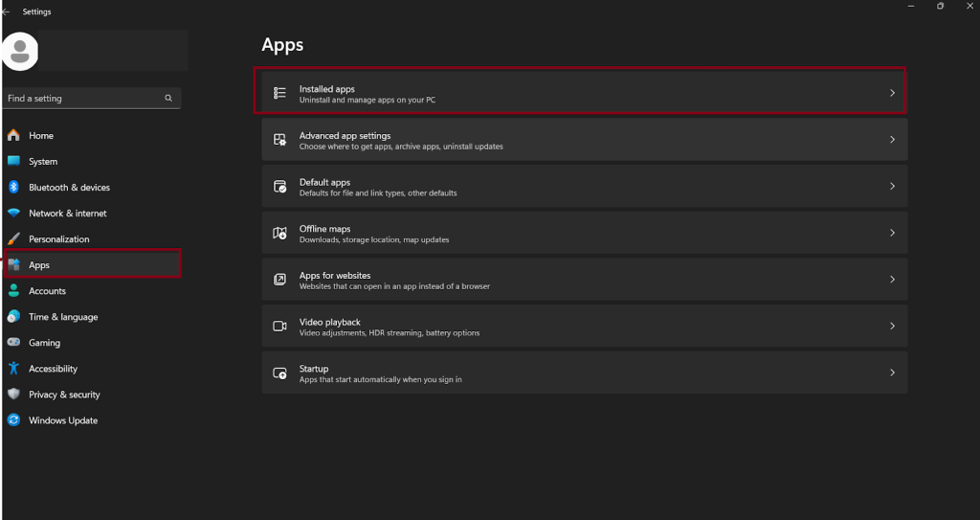The width and height of the screenshot is (980, 520).
Task: Expand Video playback chevron
Action: [x=893, y=326]
